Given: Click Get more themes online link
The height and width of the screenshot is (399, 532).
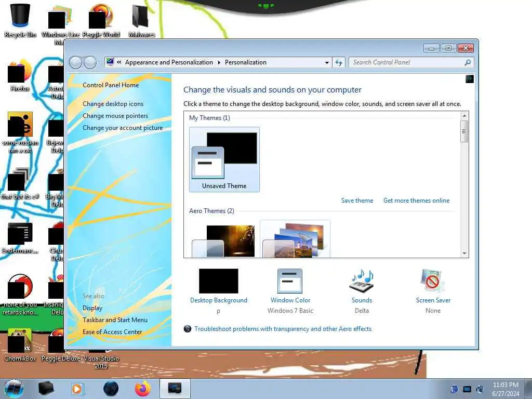Looking at the screenshot, I should pyautogui.click(x=416, y=201).
